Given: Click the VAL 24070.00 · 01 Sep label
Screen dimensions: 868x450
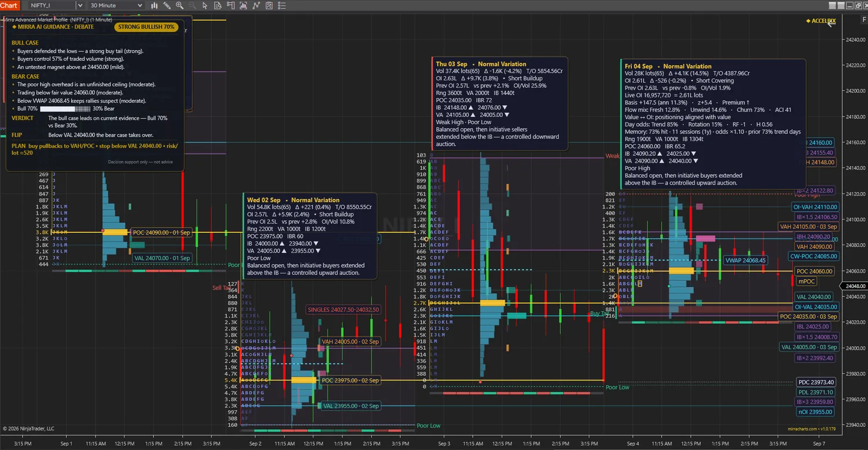Looking at the screenshot, I should pos(162,258).
